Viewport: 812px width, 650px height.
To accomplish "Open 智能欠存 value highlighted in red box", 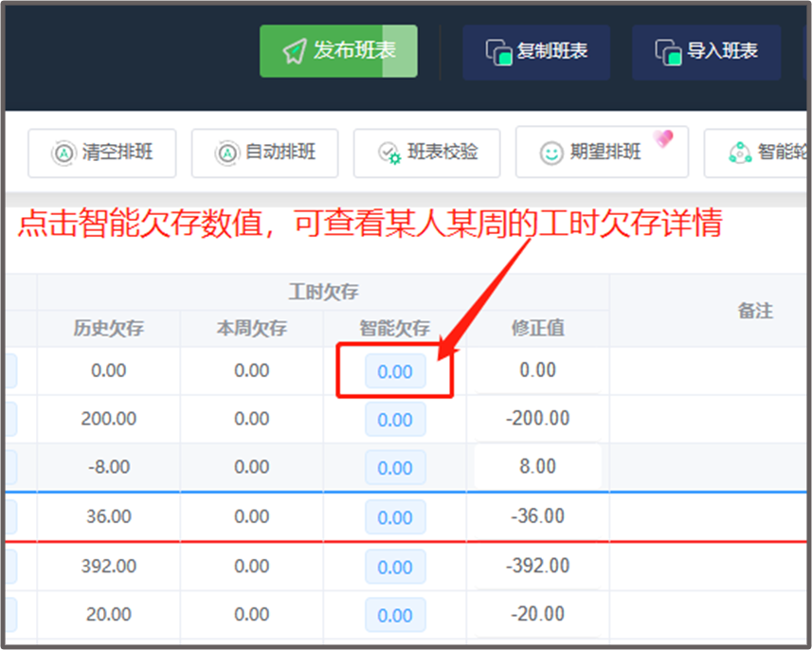I will pyautogui.click(x=395, y=371).
